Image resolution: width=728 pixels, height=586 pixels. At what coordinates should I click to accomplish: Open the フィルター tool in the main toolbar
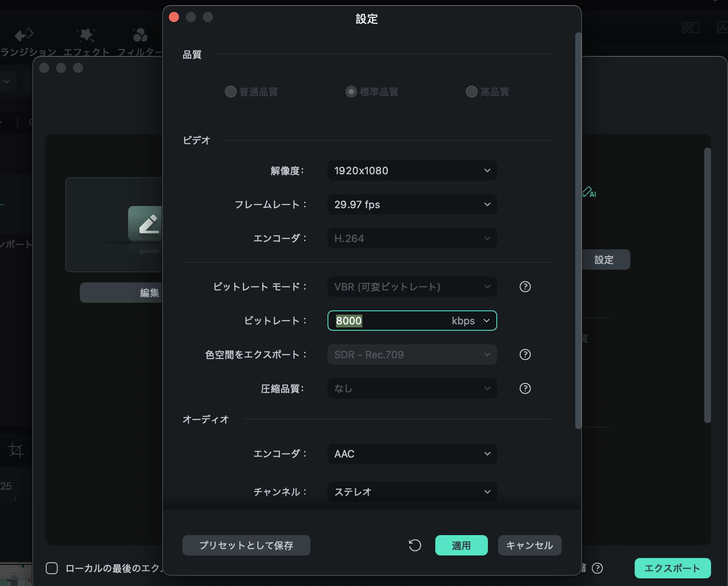pyautogui.click(x=140, y=42)
